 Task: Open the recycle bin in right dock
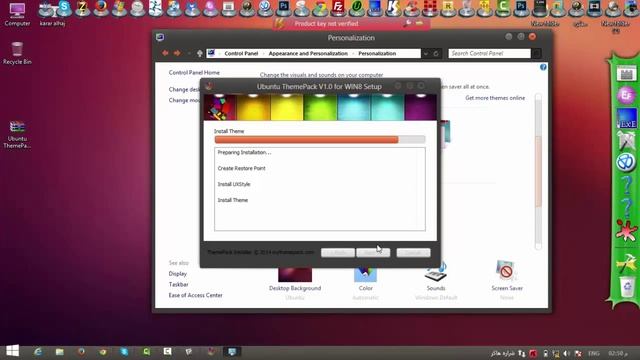point(627,287)
